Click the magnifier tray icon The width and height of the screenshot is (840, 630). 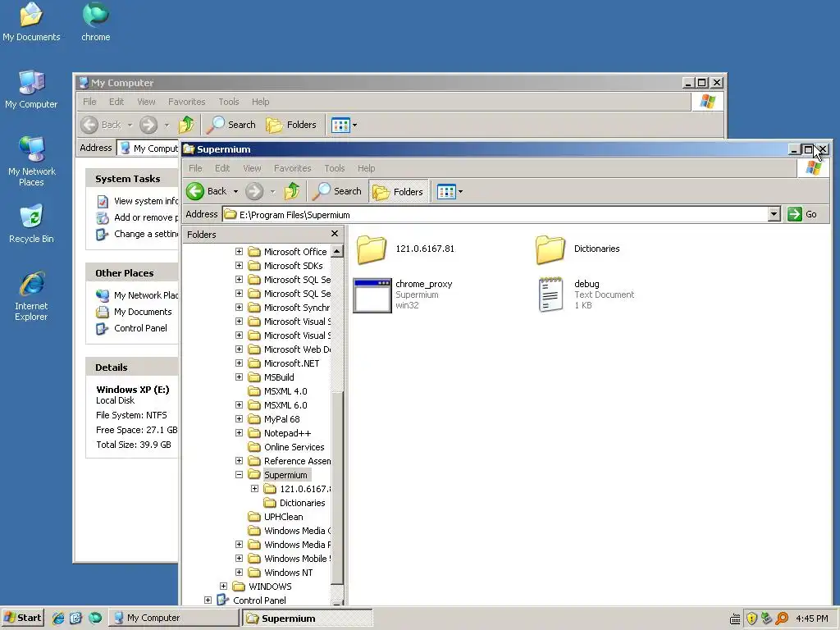click(x=782, y=619)
